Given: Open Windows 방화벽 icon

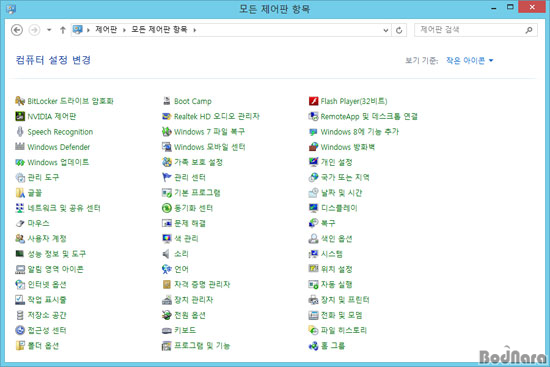Looking at the screenshot, I should point(313,147).
